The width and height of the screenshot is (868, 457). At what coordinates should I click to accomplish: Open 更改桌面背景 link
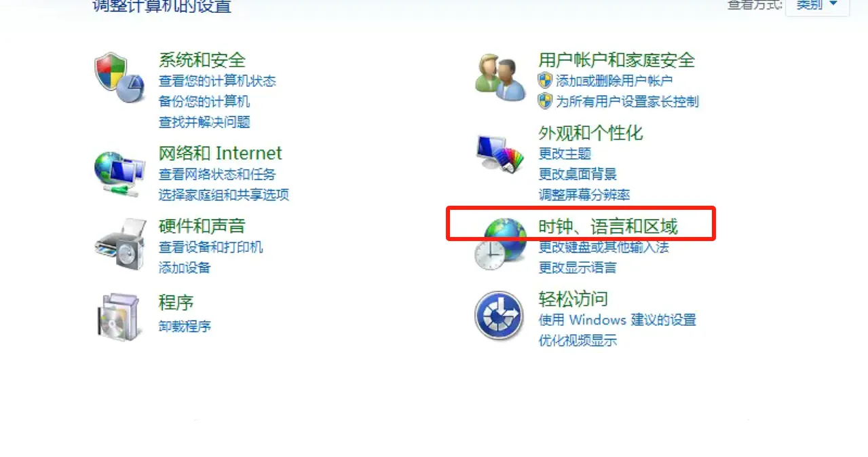point(578,174)
